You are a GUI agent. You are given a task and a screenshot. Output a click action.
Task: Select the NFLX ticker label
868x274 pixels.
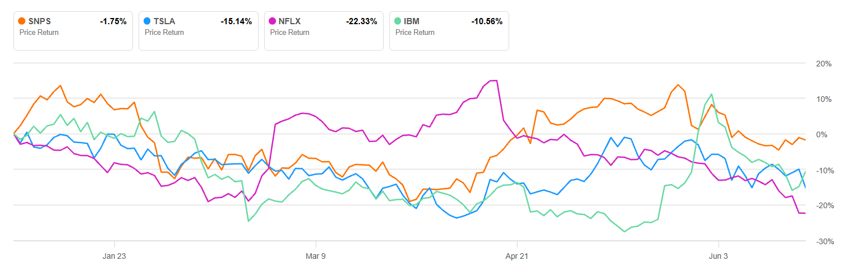(290, 21)
